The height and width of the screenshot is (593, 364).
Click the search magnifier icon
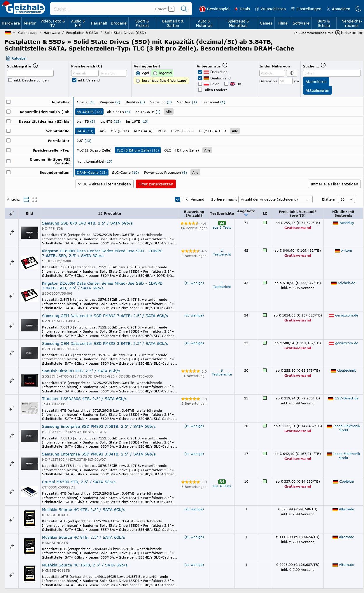pos(184,9)
